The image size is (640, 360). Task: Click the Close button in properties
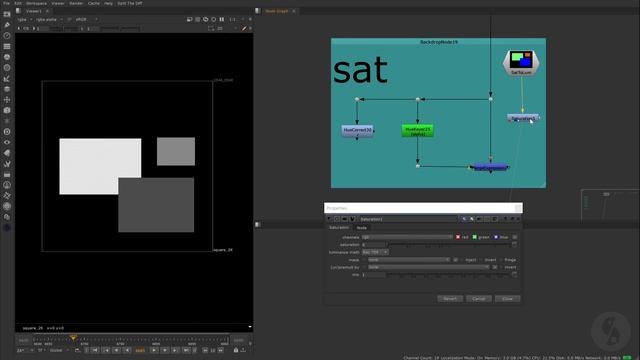[507, 299]
